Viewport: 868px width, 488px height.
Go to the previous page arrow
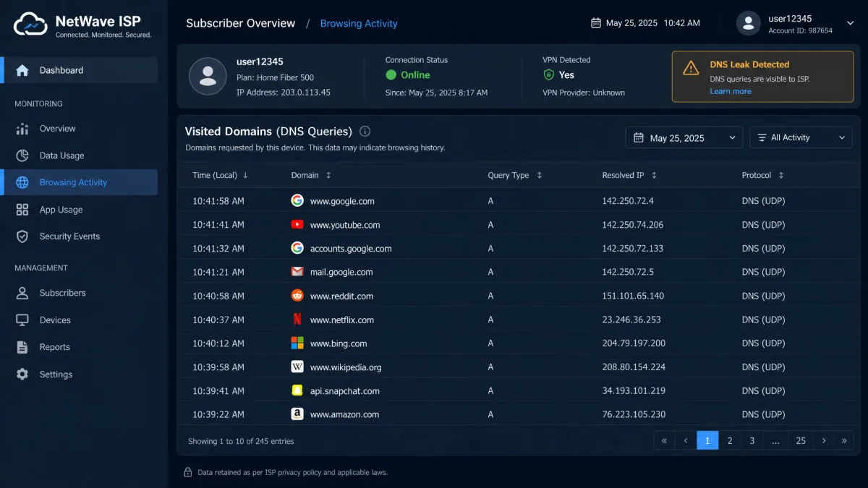(x=686, y=440)
